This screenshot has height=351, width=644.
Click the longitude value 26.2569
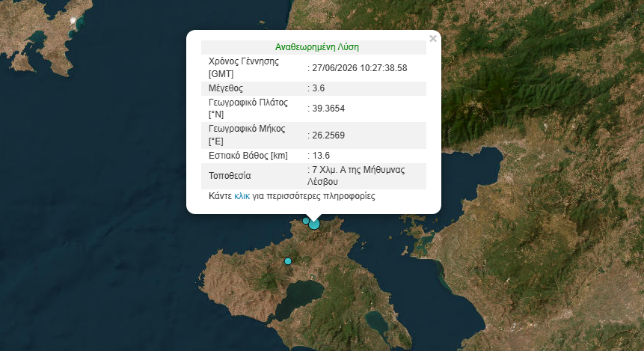[x=328, y=135]
